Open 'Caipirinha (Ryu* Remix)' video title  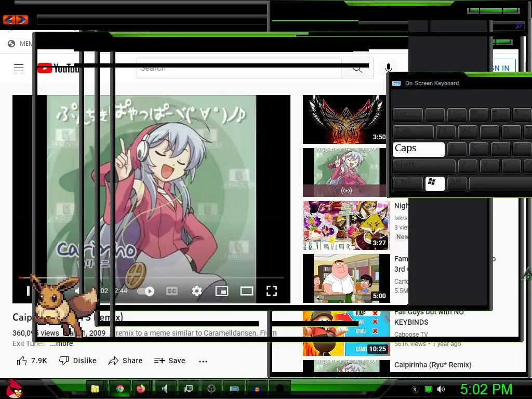433,365
